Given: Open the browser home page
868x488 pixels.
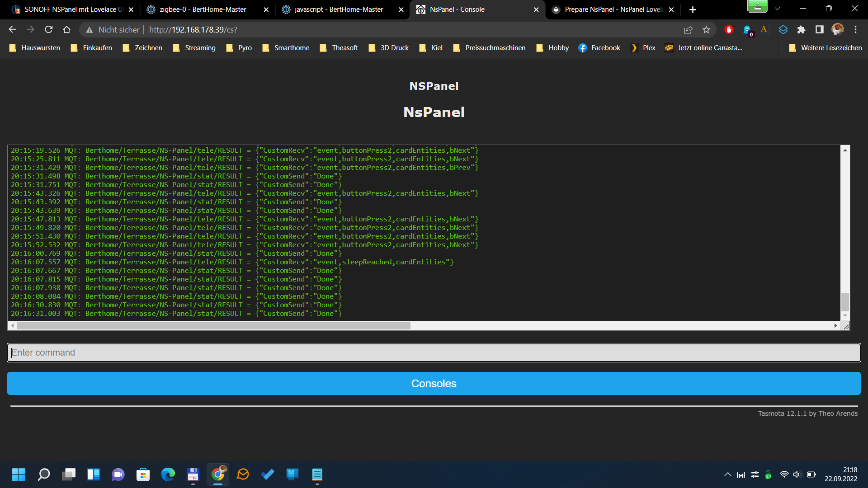Looking at the screenshot, I should [x=66, y=30].
